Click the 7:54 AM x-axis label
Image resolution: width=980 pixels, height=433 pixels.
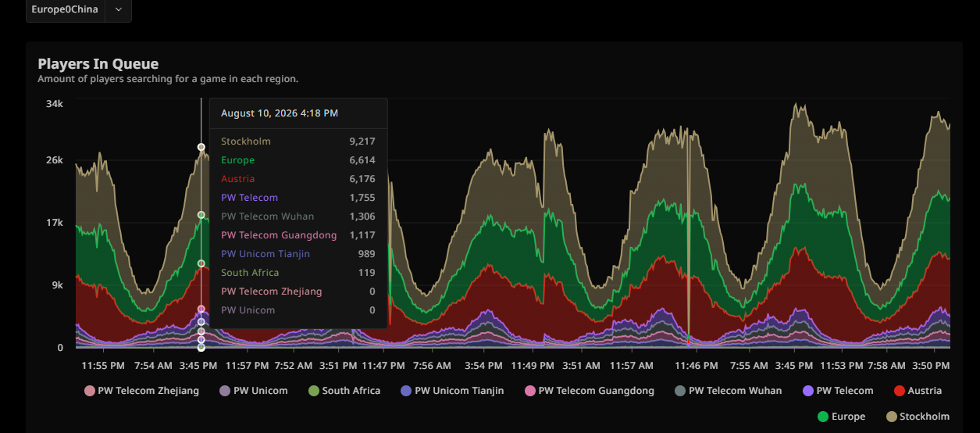click(154, 366)
